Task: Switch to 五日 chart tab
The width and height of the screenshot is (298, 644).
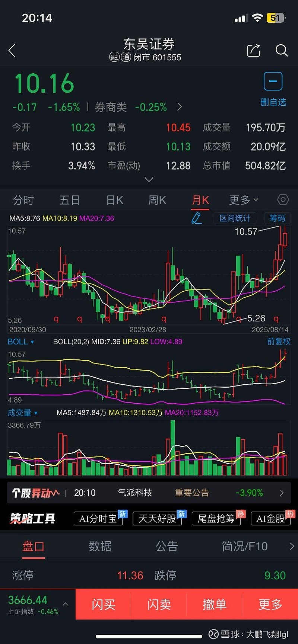Action: pos(70,200)
